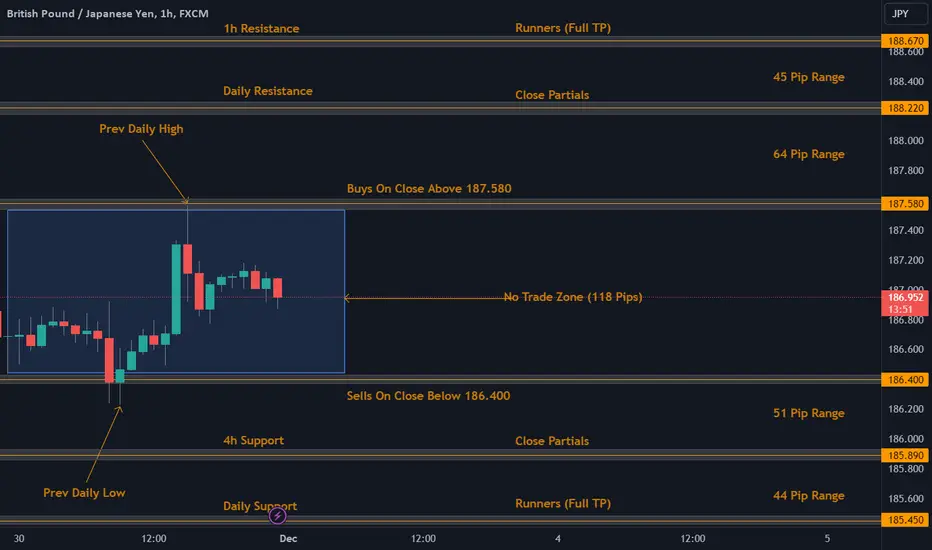932x550 pixels.
Task: Select Sells On Close Below 186.400 text
Action: click(429, 396)
